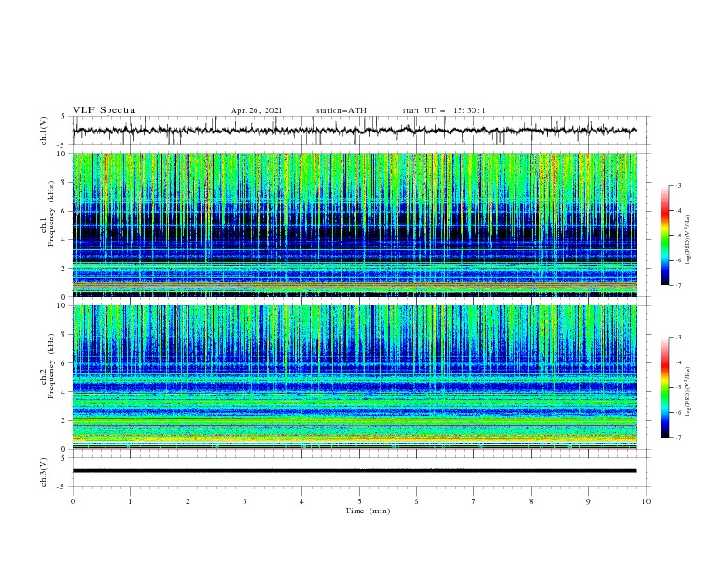The width and height of the screenshot is (728, 563).
Task: Click inside the ch.1 spectrogram panel
Action: [x=355, y=224]
